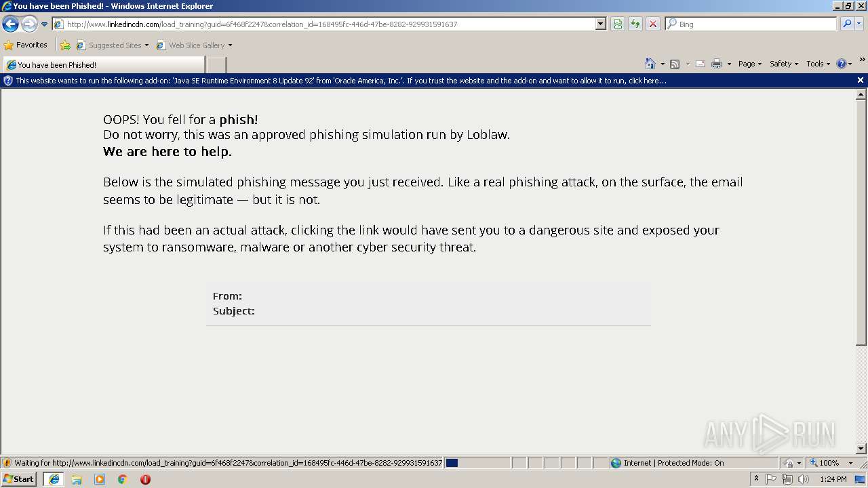Viewport: 868px width, 488px height.
Task: Click the Action Center flag icon
Action: point(771,479)
